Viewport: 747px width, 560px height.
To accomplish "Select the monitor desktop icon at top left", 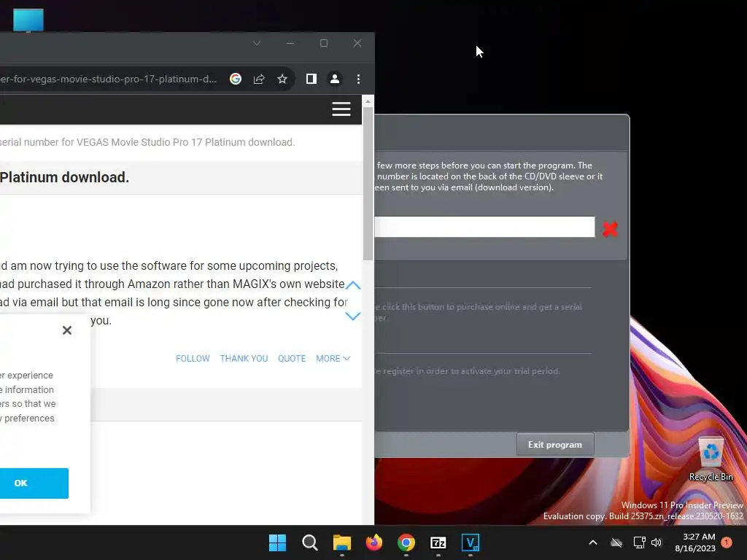I will (x=28, y=20).
